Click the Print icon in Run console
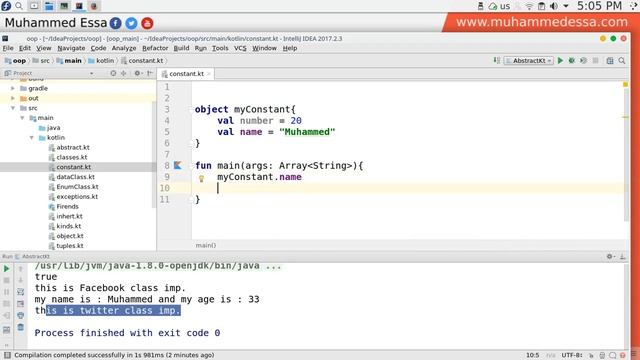This screenshot has width=640, height=360. point(20,315)
